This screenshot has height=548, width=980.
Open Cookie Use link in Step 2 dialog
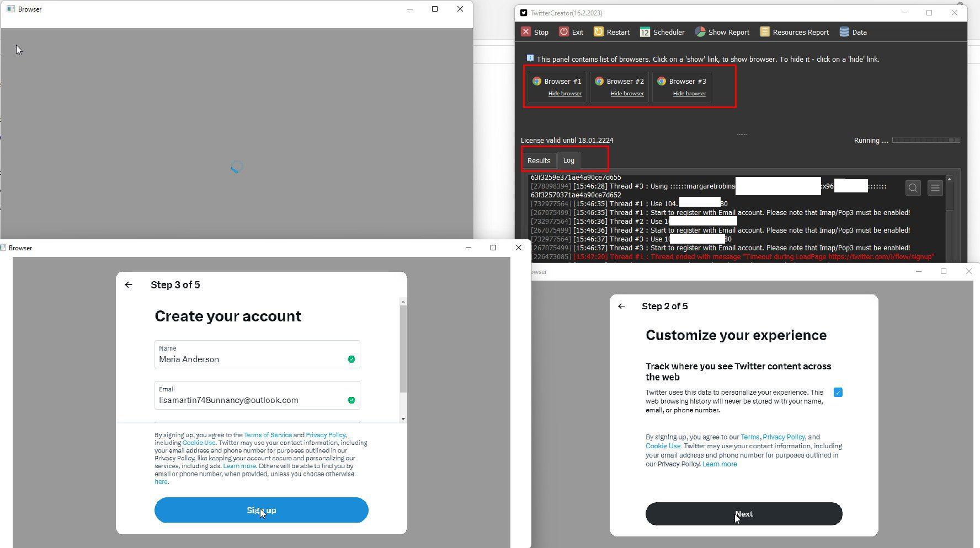(x=663, y=446)
